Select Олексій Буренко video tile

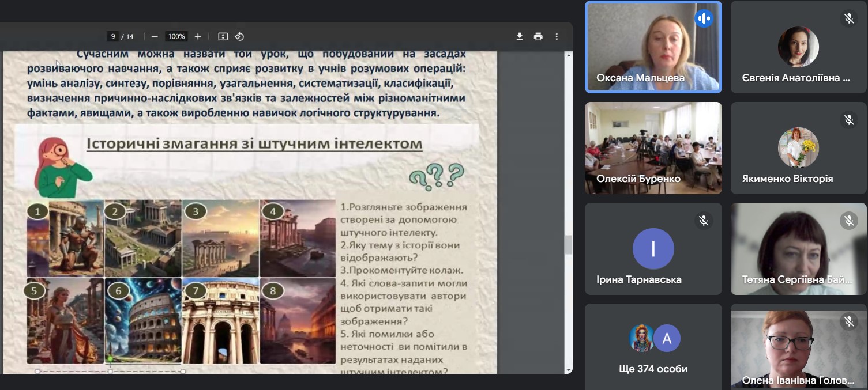click(x=653, y=148)
